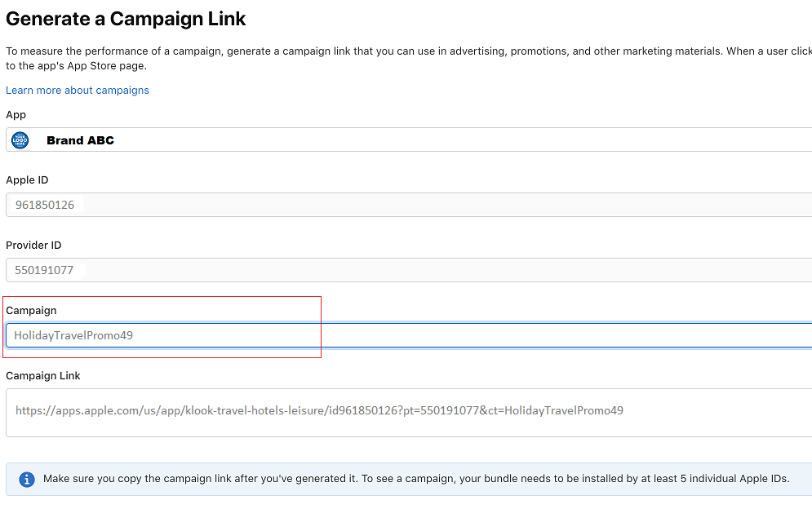The height and width of the screenshot is (518, 812).
Task: Click the Campaign field label
Action: pos(31,311)
